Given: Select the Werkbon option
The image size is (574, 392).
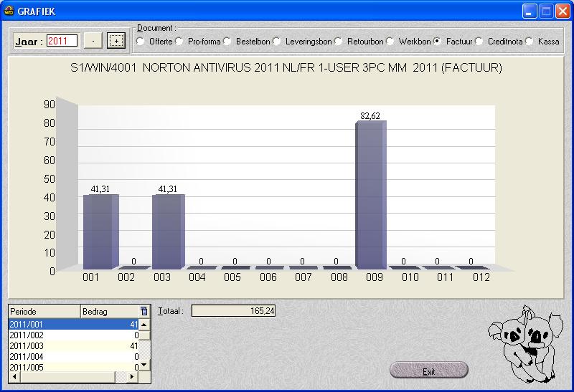Looking at the screenshot, I should pyautogui.click(x=390, y=42).
